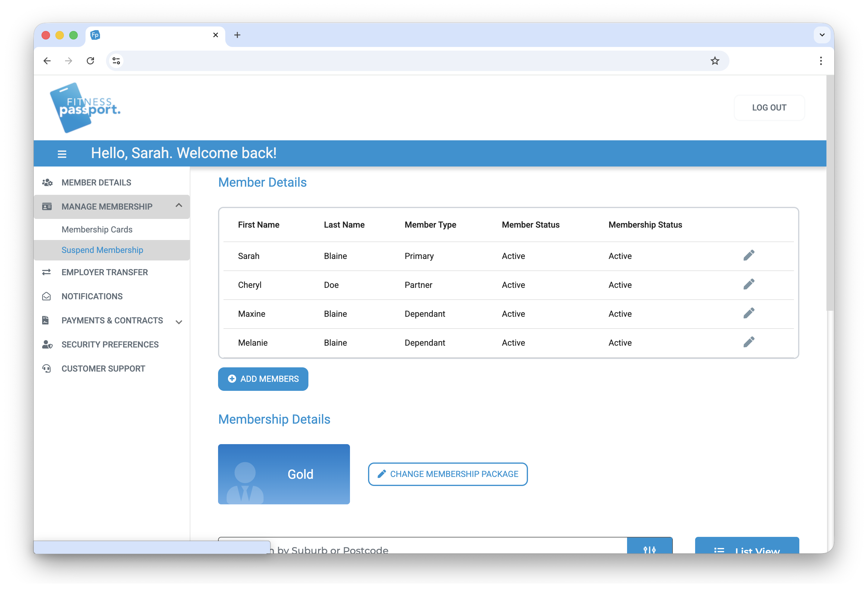Bookmark this page with the star icon
The height and width of the screenshot is (598, 868).
715,61
